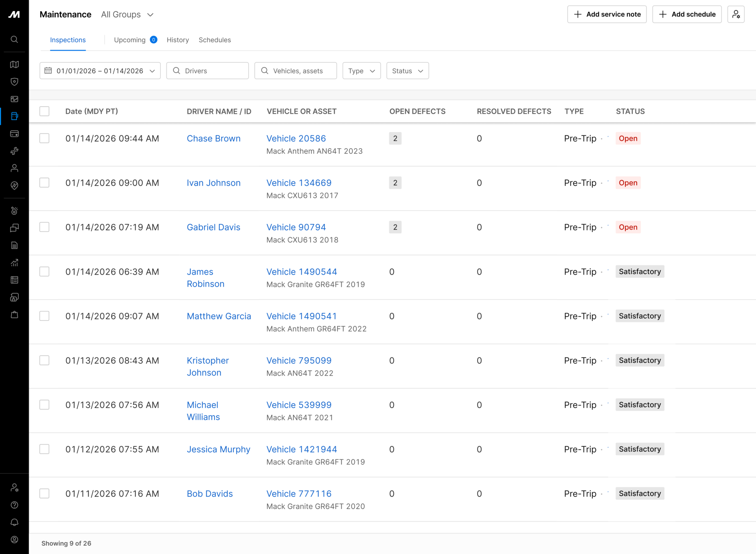Screen dimensions: 756x554
Task: Open Vehicle 134669 link
Action: click(x=299, y=183)
